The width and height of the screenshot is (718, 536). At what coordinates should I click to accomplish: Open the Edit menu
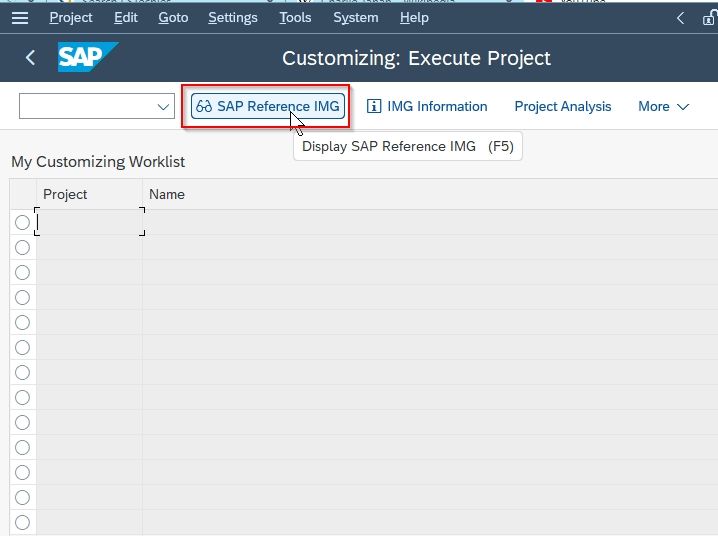click(x=125, y=18)
